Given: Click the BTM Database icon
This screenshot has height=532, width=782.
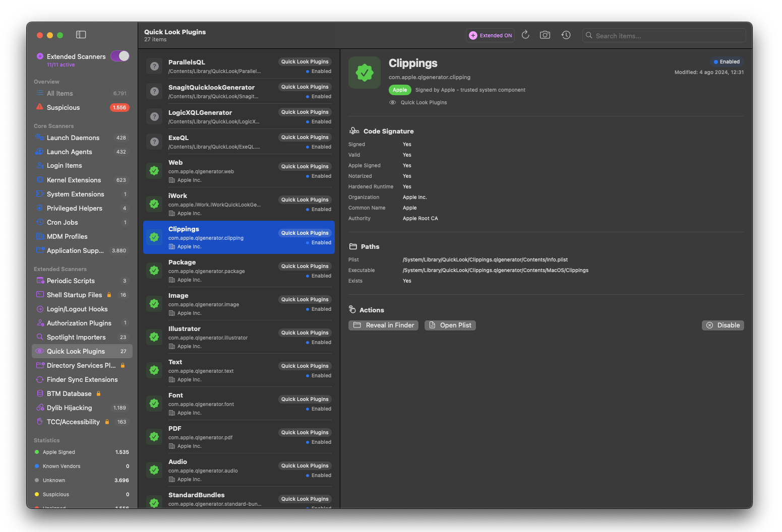Looking at the screenshot, I should (39, 393).
